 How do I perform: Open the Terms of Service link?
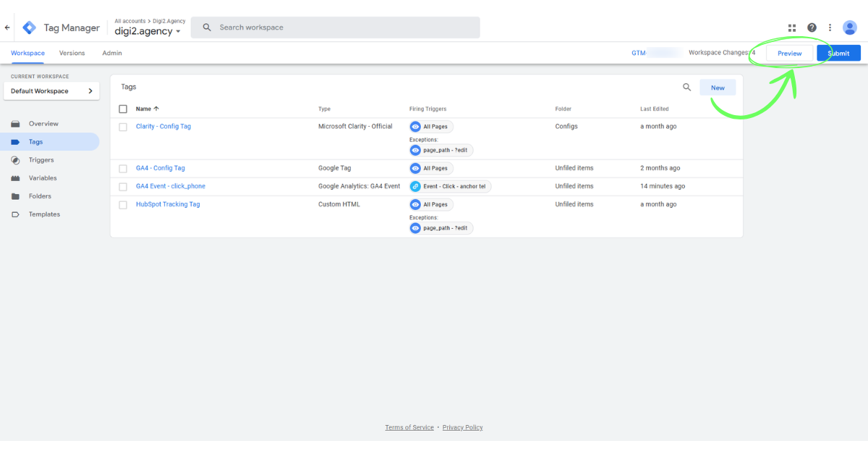coord(409,427)
